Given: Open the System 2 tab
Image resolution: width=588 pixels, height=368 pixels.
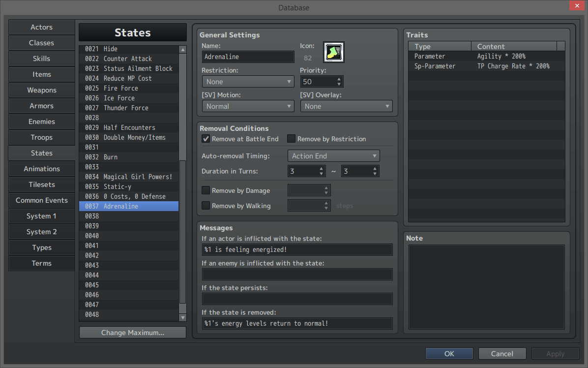Looking at the screenshot, I should 42,232.
